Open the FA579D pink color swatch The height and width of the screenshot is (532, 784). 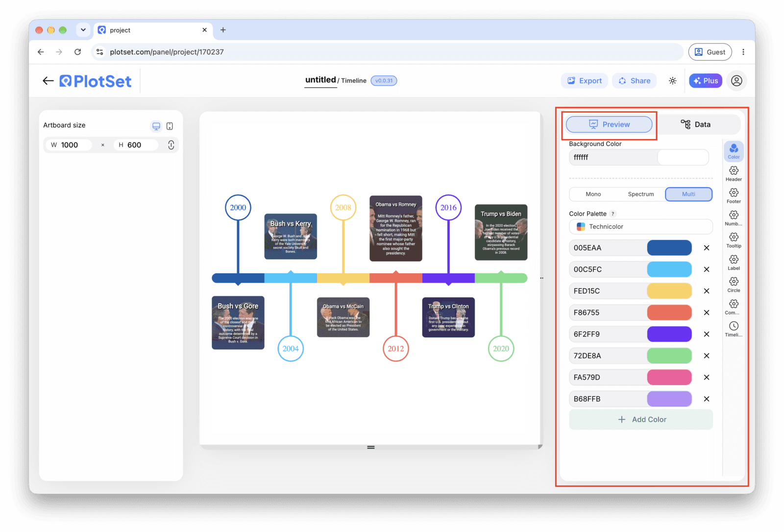point(669,377)
